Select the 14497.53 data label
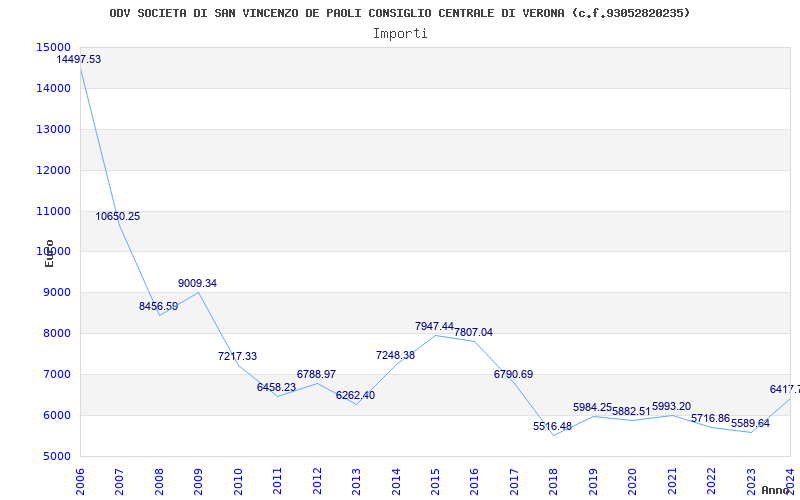Screen dimensions: 800x500 [x=79, y=59]
